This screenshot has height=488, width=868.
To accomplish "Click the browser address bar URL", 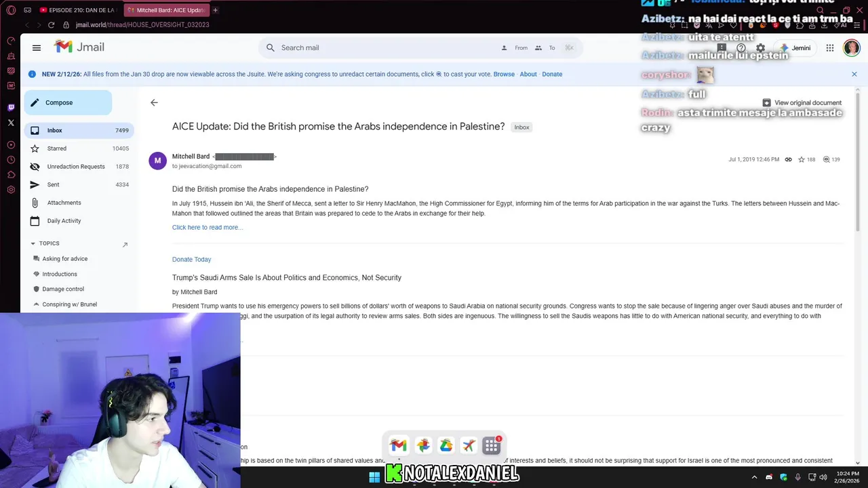I will 142,25.
